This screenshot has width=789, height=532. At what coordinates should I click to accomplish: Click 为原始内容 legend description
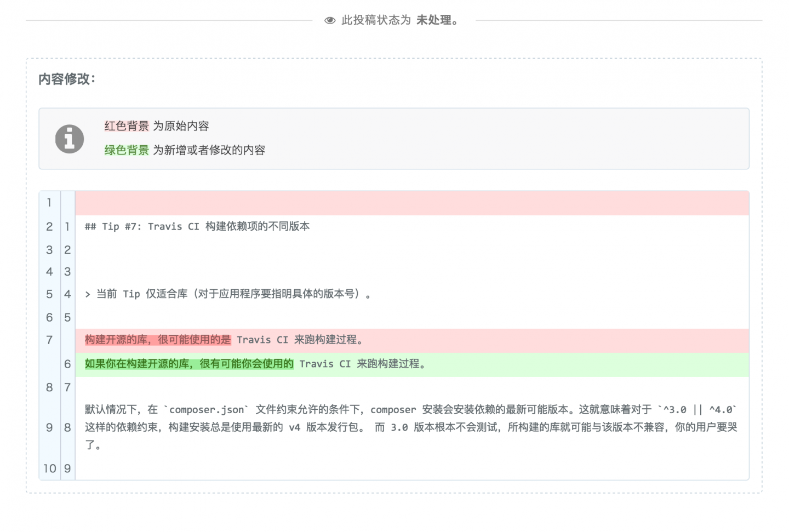click(x=181, y=126)
